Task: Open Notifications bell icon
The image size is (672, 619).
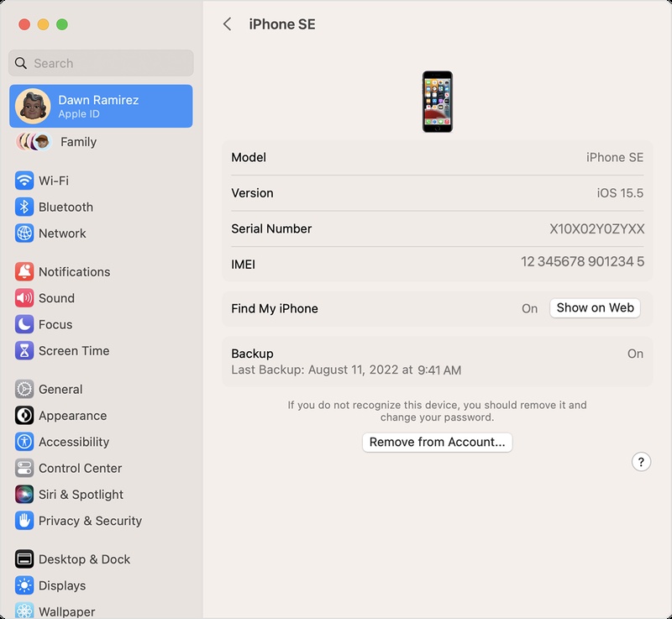Action: (x=24, y=271)
